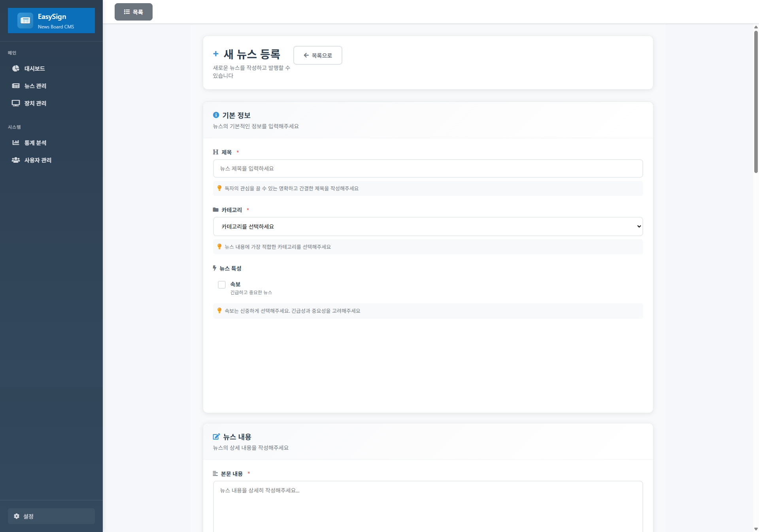The height and width of the screenshot is (532, 759).
Task: Open 뉴스 관리 menu item
Action: [x=36, y=86]
